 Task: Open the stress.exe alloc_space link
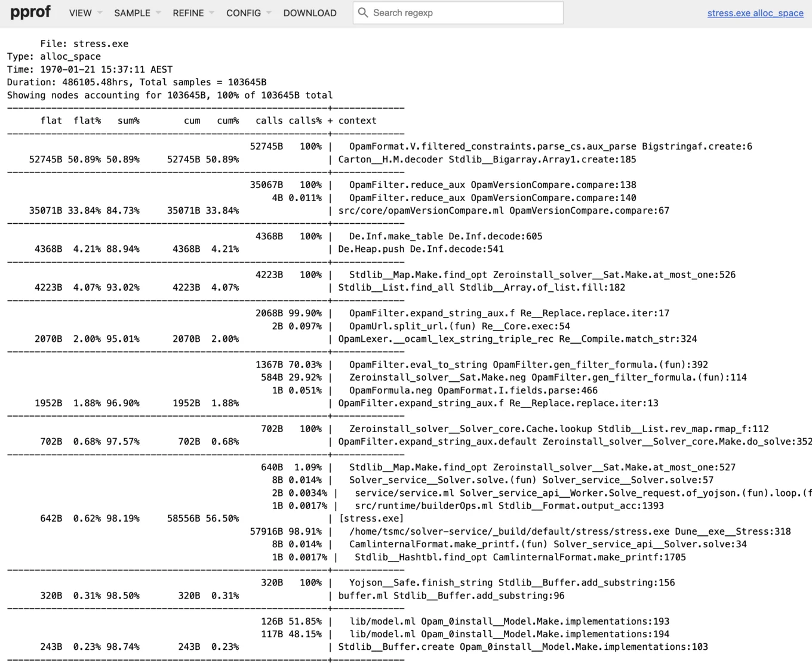point(755,13)
